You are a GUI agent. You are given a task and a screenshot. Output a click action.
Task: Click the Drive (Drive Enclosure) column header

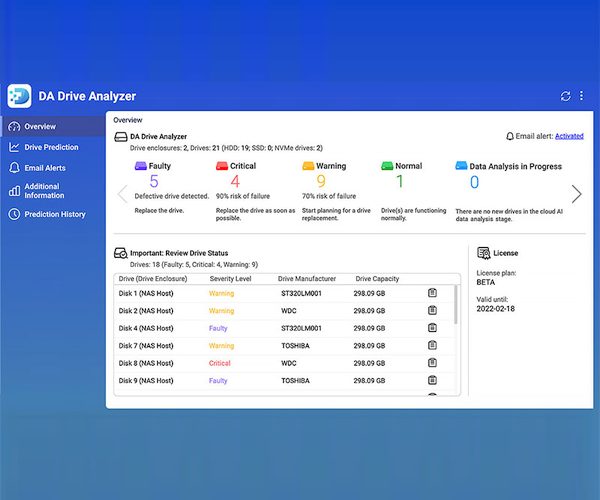point(153,279)
